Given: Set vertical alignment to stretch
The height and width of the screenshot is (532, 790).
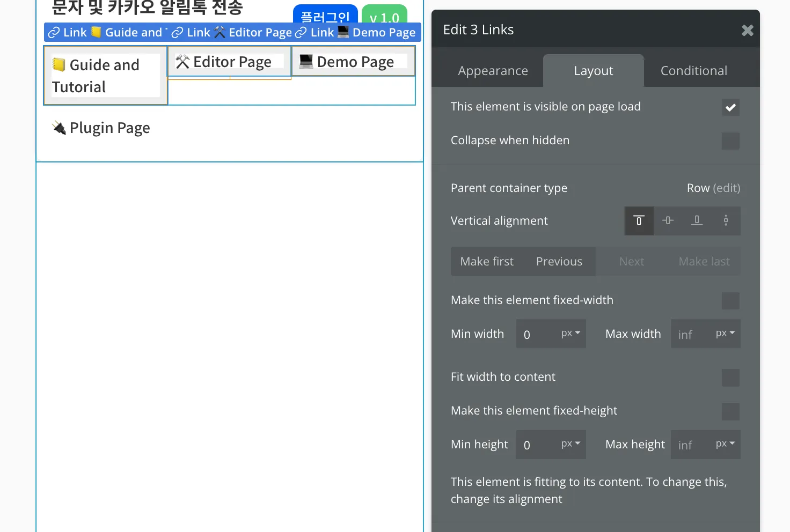Looking at the screenshot, I should tap(726, 221).
